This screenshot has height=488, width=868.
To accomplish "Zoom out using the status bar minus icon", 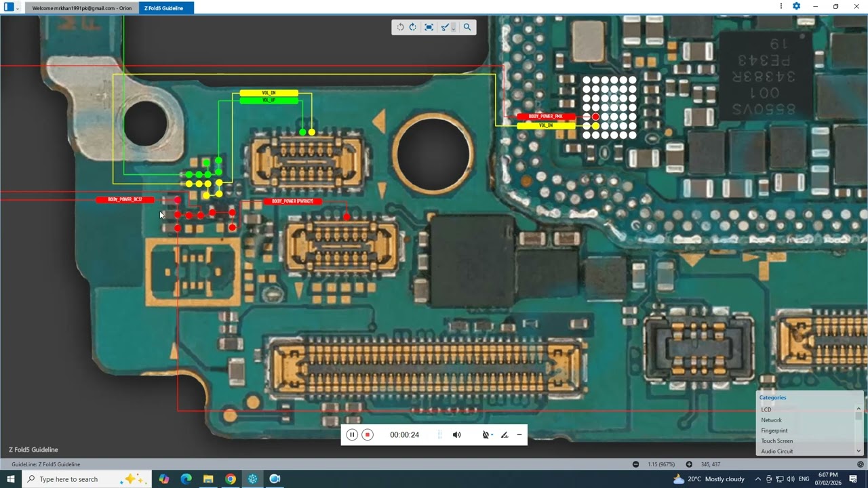I will (636, 464).
